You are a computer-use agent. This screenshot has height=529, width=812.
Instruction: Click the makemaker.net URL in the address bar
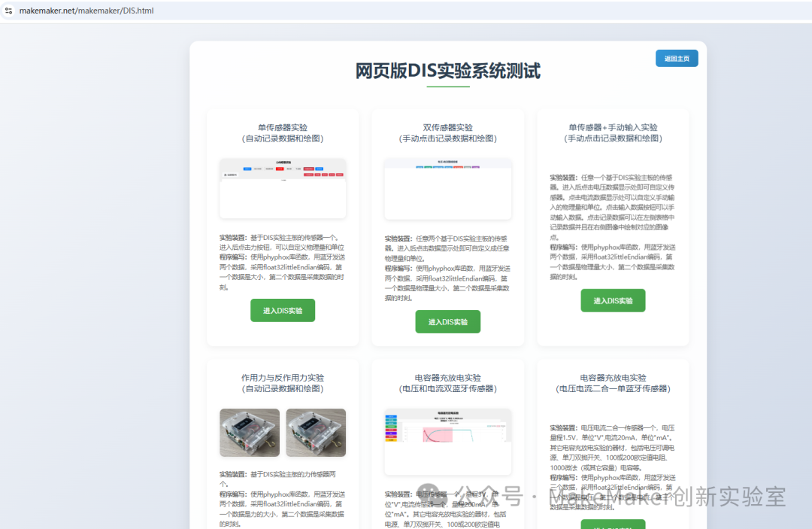click(86, 11)
